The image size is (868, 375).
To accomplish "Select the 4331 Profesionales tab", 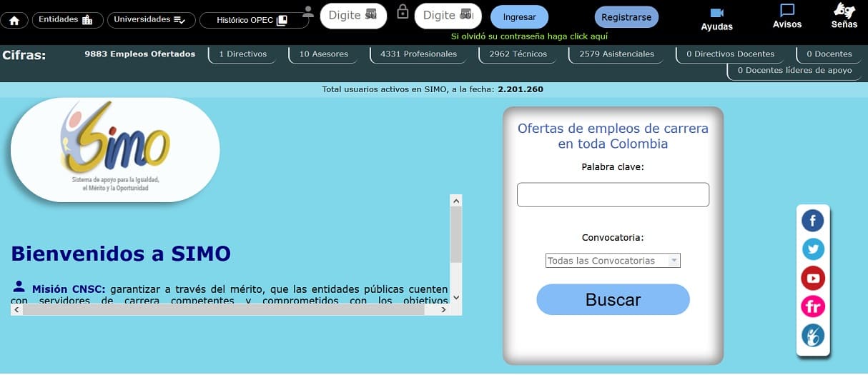I will point(419,54).
